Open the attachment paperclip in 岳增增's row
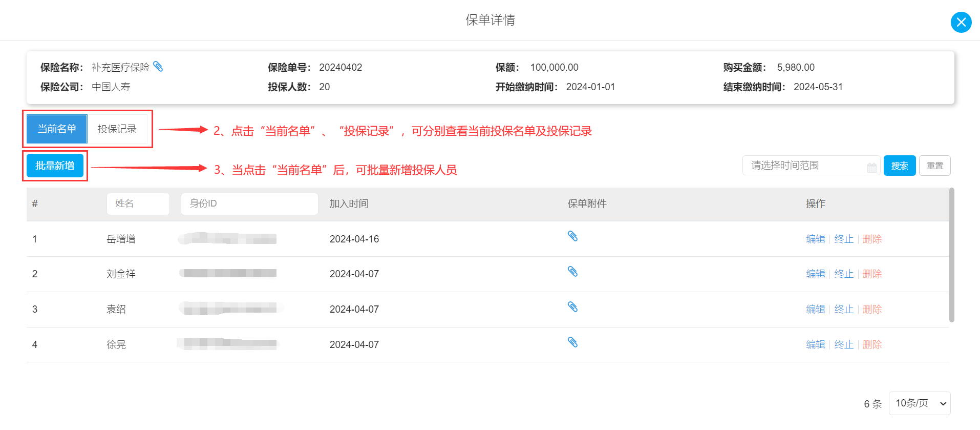 click(x=572, y=236)
